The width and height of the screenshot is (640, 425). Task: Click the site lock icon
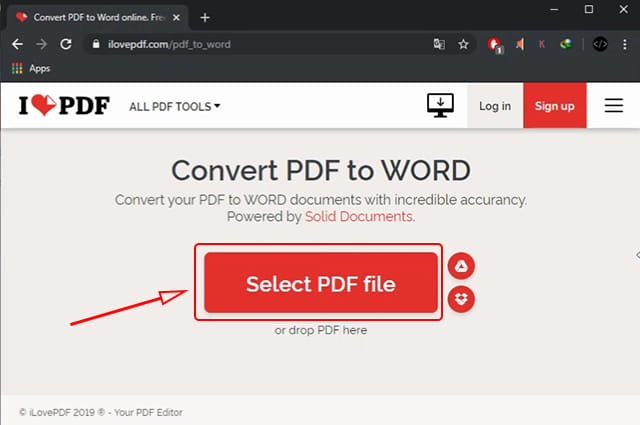(x=96, y=44)
